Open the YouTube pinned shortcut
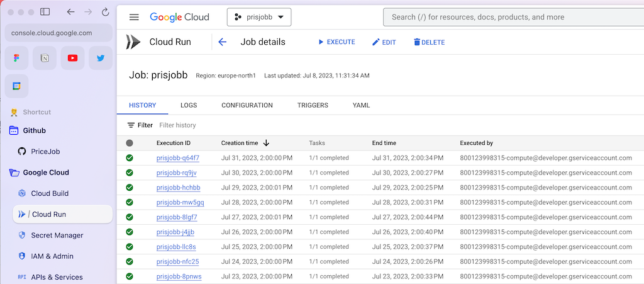644x284 pixels. (x=73, y=58)
